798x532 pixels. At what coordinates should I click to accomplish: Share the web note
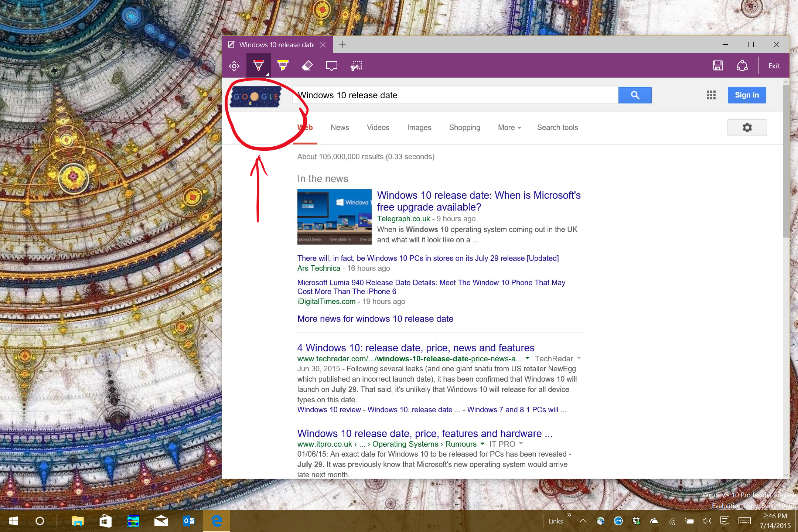[742, 66]
